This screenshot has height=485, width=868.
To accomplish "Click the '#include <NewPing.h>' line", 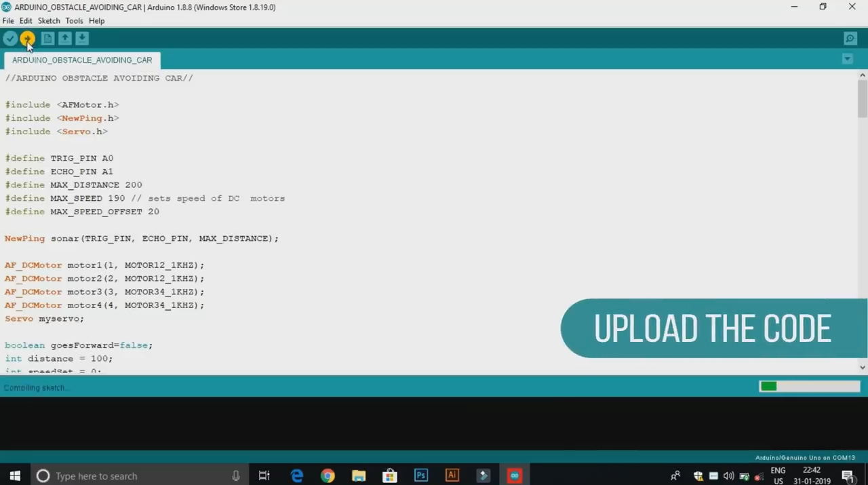I will [62, 118].
